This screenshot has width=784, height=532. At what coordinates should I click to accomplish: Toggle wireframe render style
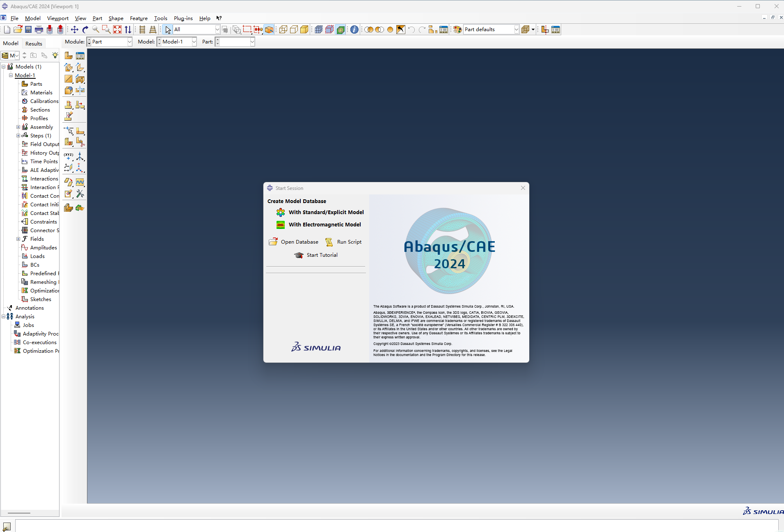pos(283,29)
